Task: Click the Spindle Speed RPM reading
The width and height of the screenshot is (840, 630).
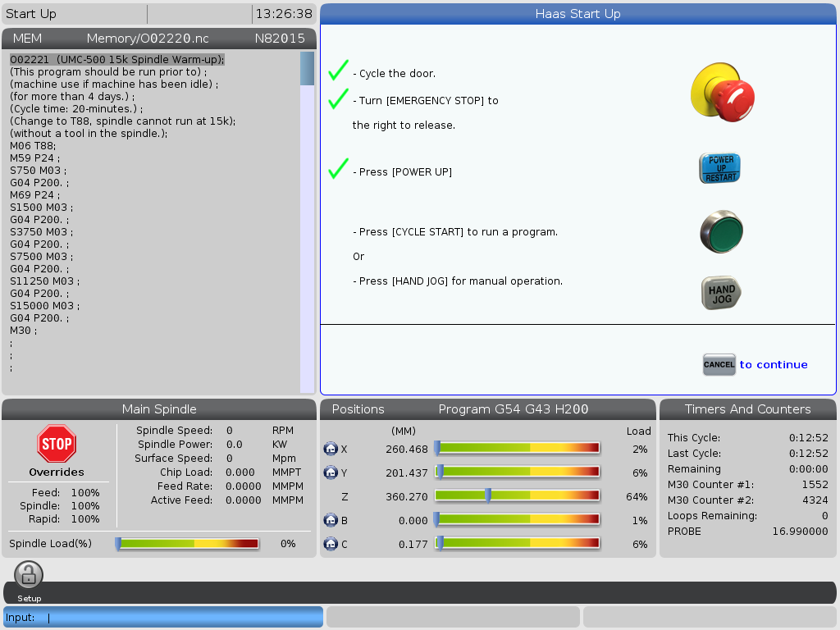Action: 230,430
